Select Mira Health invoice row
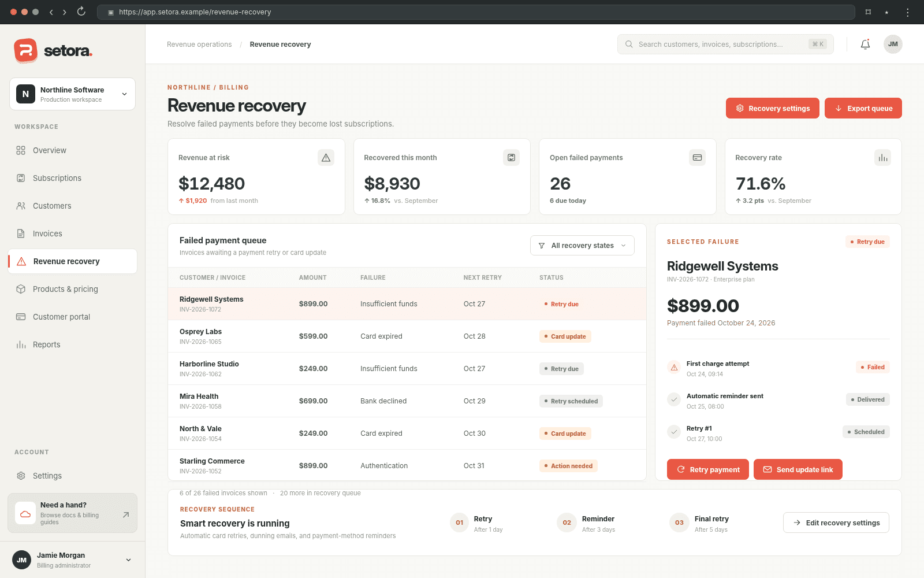 (407, 401)
